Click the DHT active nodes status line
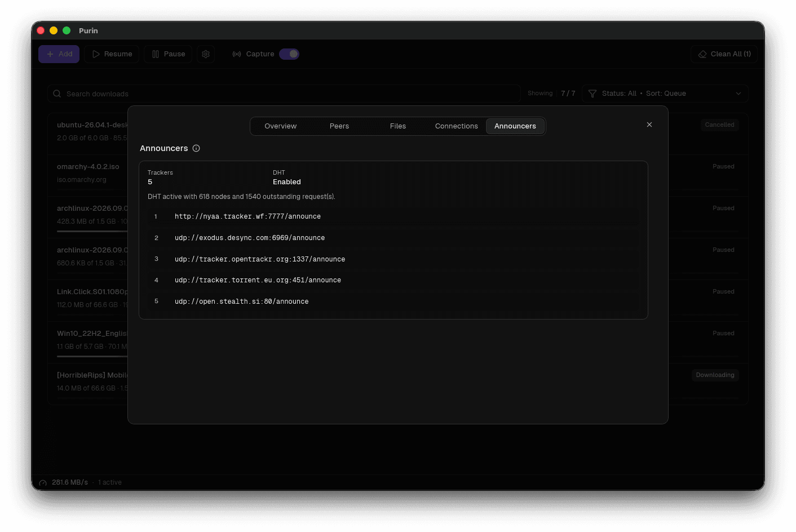796x532 pixels. (241, 197)
